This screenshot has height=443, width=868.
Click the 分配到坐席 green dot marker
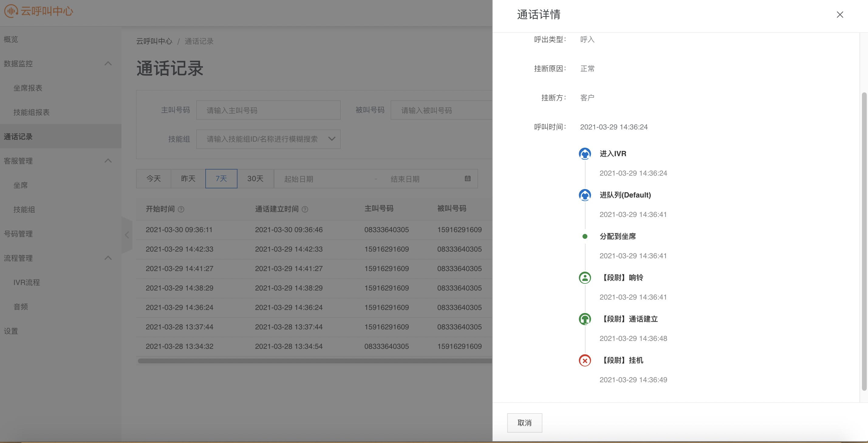click(585, 236)
